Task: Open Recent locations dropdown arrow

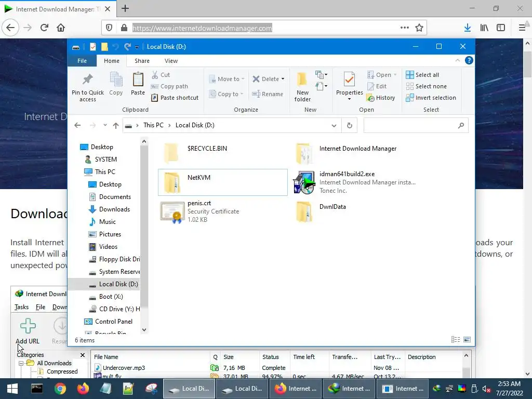Action: click(105, 125)
